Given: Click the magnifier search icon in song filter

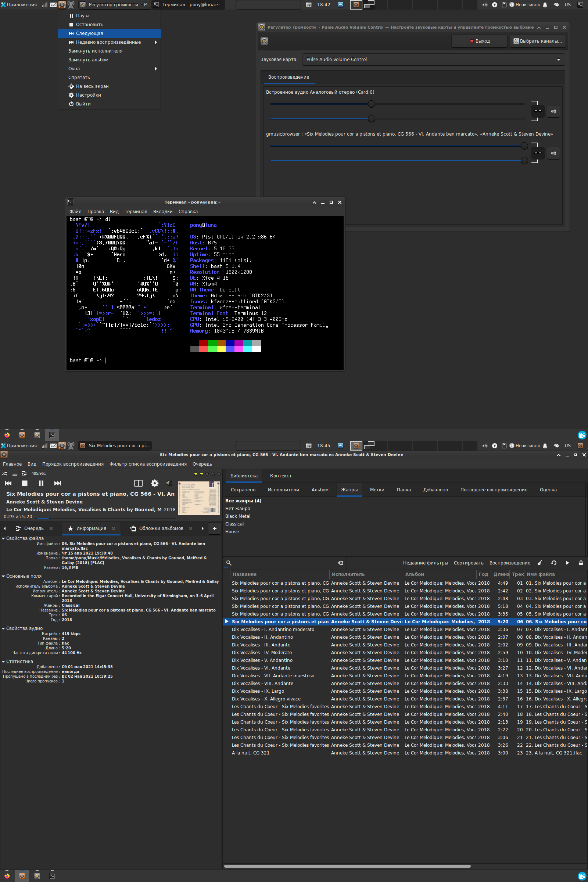Looking at the screenshot, I should [229, 563].
